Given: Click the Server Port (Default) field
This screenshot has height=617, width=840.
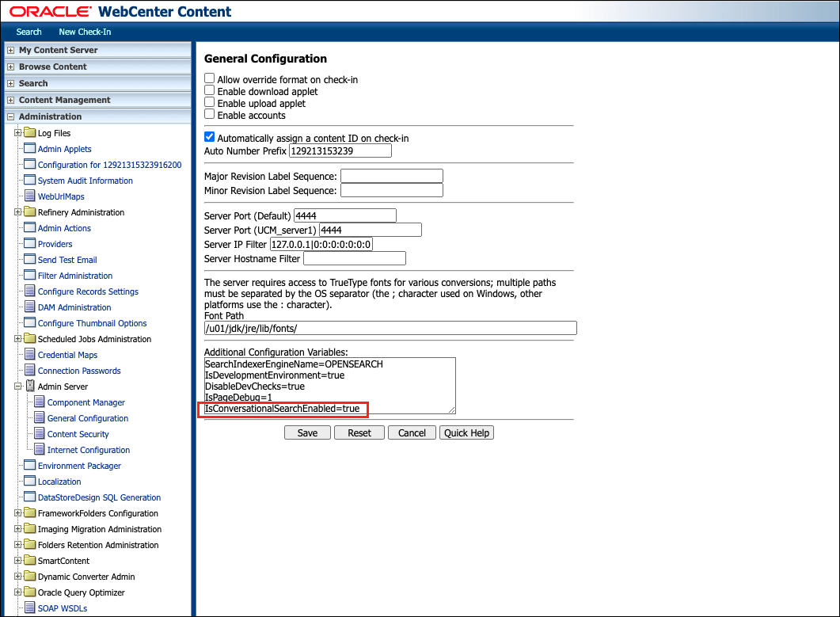Looking at the screenshot, I should click(345, 215).
